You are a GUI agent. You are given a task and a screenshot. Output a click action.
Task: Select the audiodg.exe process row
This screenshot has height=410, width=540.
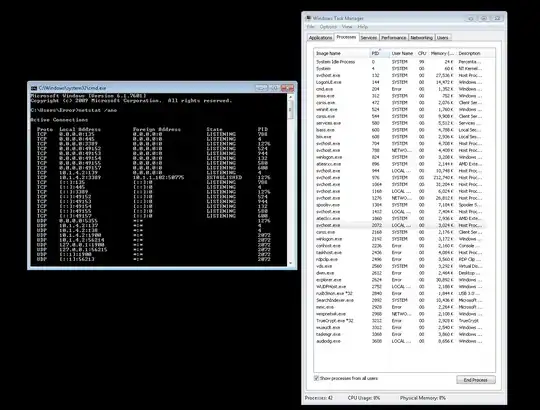399,341
